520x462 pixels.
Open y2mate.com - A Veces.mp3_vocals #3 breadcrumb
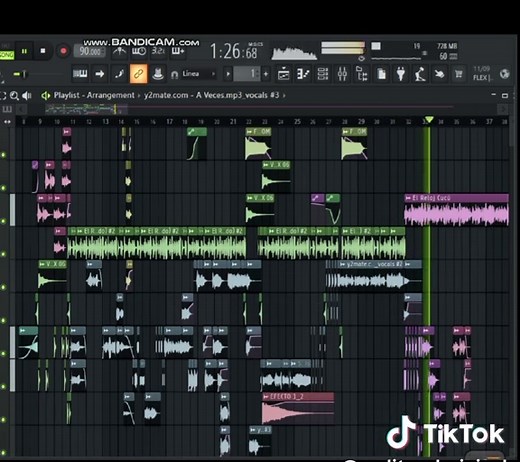211,95
